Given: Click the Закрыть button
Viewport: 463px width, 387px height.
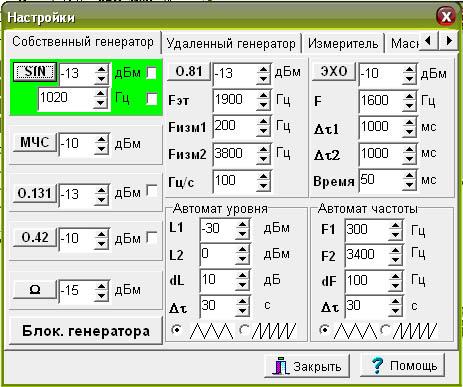Looking at the screenshot, I should click(307, 366).
